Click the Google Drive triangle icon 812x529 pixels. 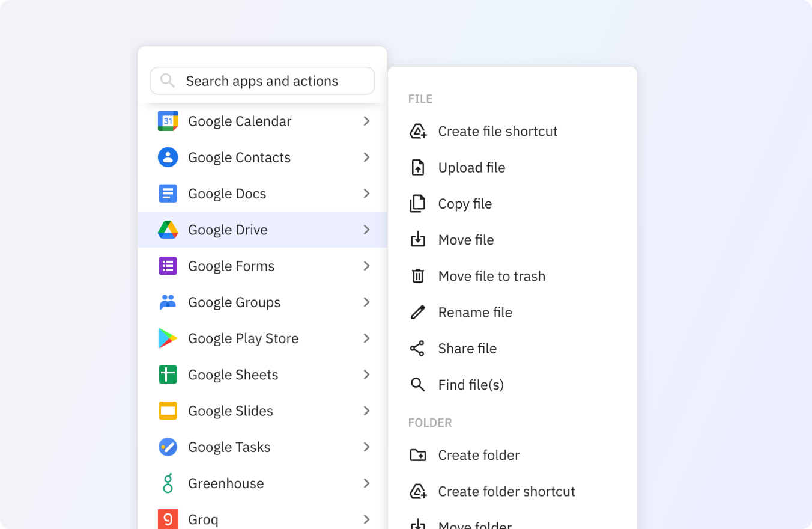(x=168, y=230)
